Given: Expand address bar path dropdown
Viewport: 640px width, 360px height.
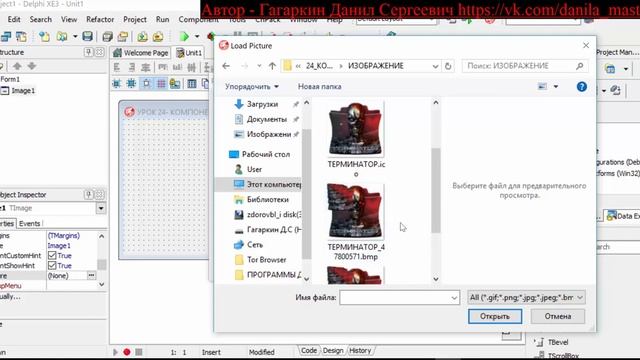Looking at the screenshot, I should pos(435,66).
